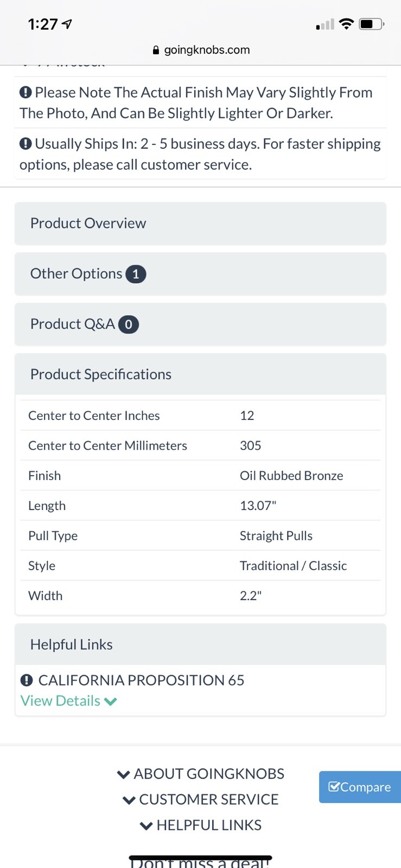
Task: Tap the battery indicator icon
Action: [x=372, y=24]
